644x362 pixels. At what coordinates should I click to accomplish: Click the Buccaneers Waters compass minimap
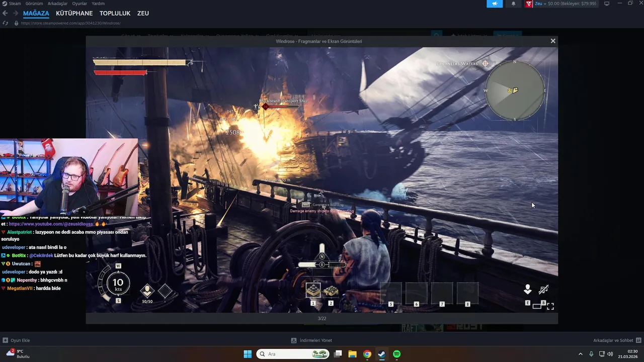coord(515,90)
